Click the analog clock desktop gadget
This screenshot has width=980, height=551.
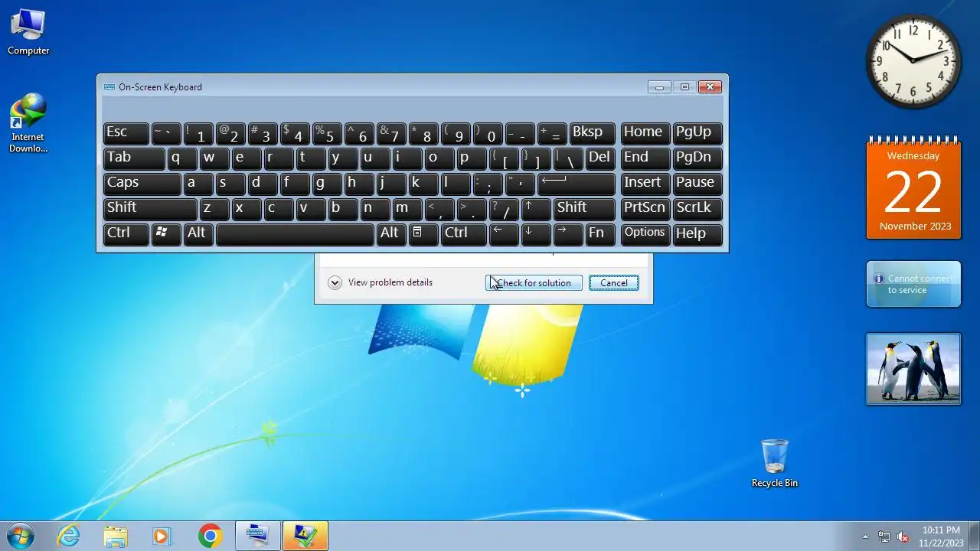coord(913,61)
